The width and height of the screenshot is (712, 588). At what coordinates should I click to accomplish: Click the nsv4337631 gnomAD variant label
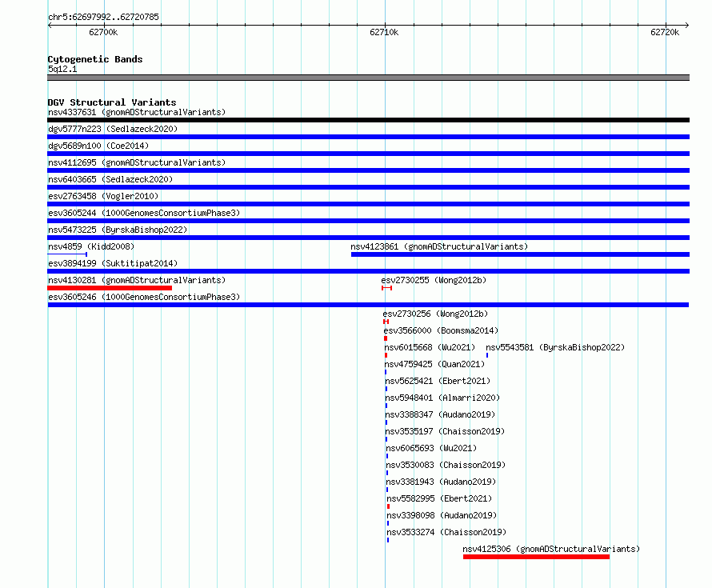[x=137, y=112]
